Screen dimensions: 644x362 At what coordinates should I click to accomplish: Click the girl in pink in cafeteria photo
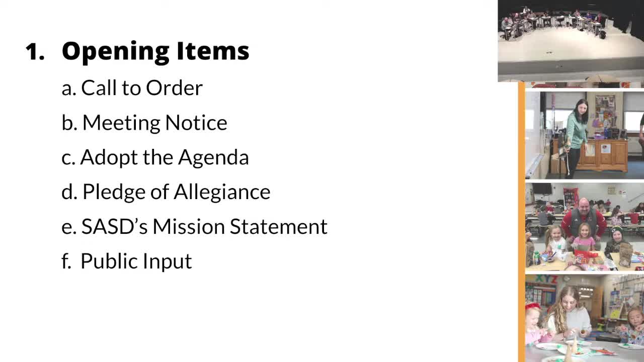coord(584,240)
